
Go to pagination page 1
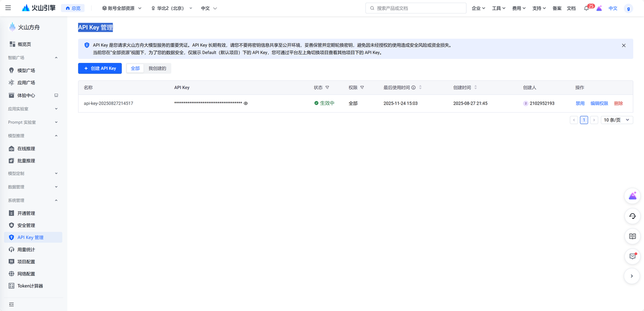pyautogui.click(x=584, y=120)
